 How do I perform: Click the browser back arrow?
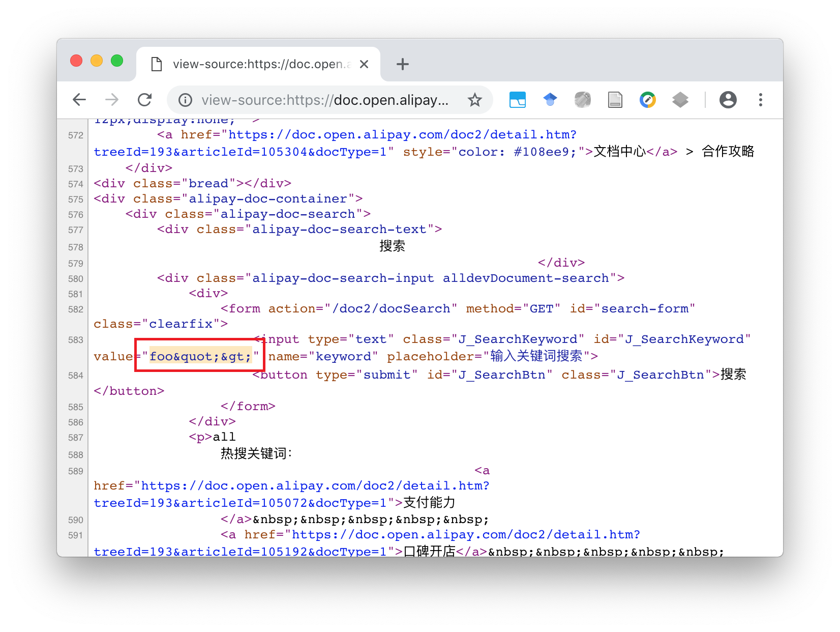click(x=80, y=100)
